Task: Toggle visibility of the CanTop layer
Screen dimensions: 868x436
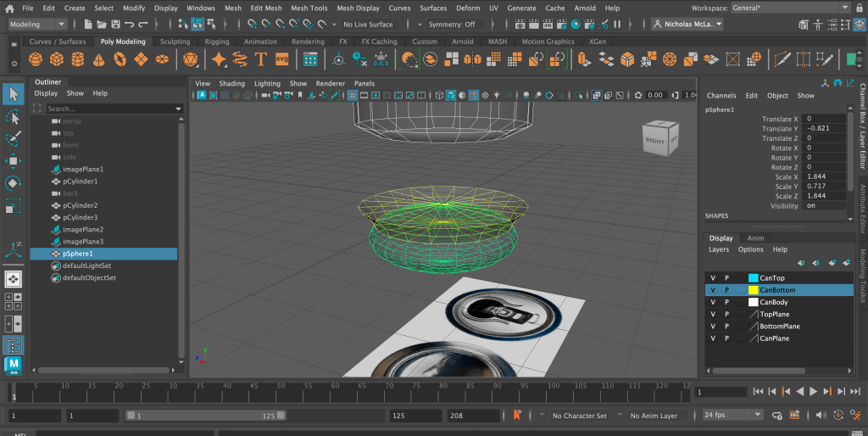Action: [713, 278]
